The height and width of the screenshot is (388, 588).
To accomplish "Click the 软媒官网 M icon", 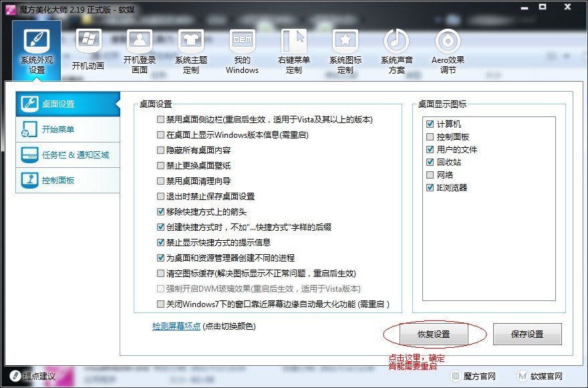I will [522, 375].
